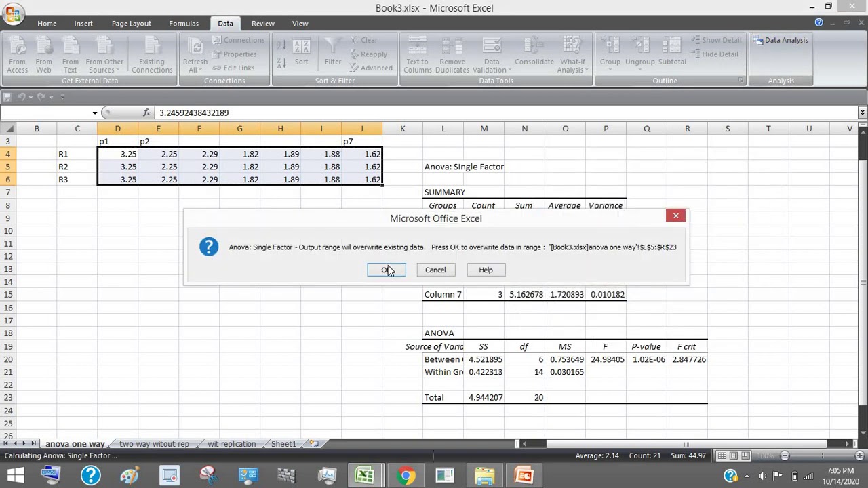Select column D header
Screen dimensions: 868x488
pyautogui.click(x=117, y=129)
